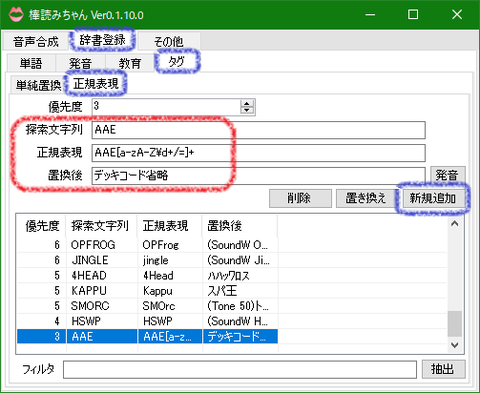Image resolution: width=480 pixels, height=393 pixels.
Task: Click the list's vertical scrollbar thumb
Action: point(455,324)
